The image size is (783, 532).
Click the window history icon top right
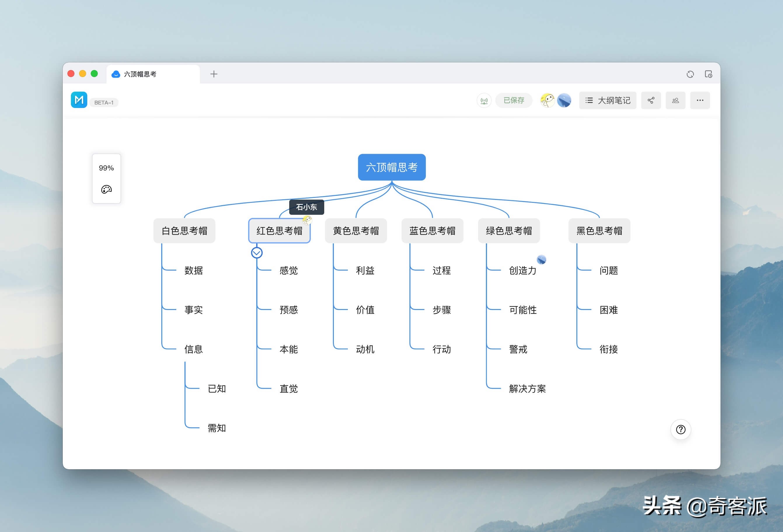(708, 74)
